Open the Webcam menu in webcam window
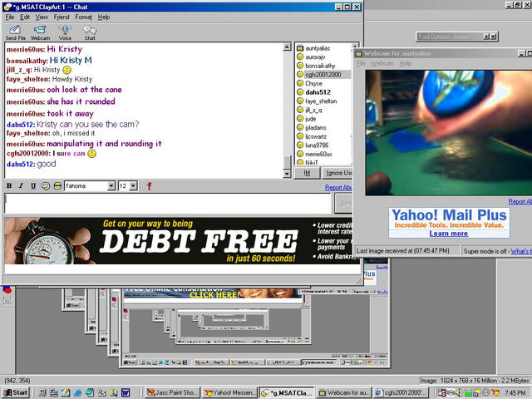Screen dimensions: 532x399 click(x=382, y=63)
